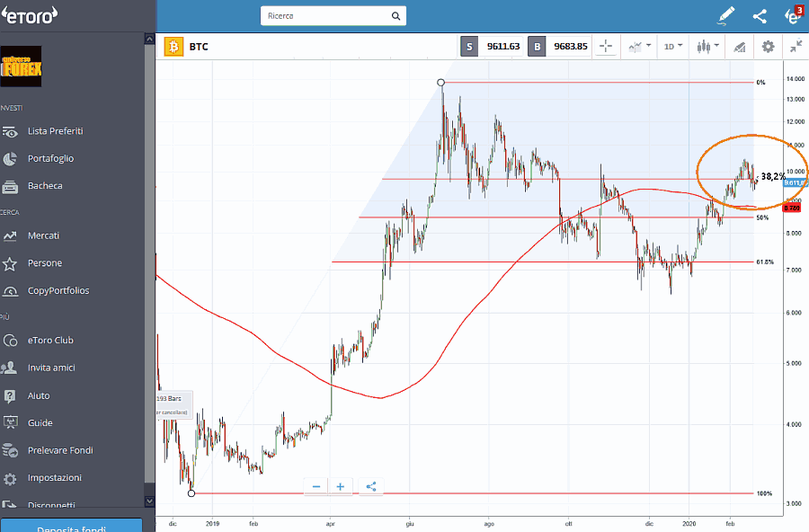Zoom in chart with plus button
Viewport: 809px width, 532px height.
[x=340, y=486]
